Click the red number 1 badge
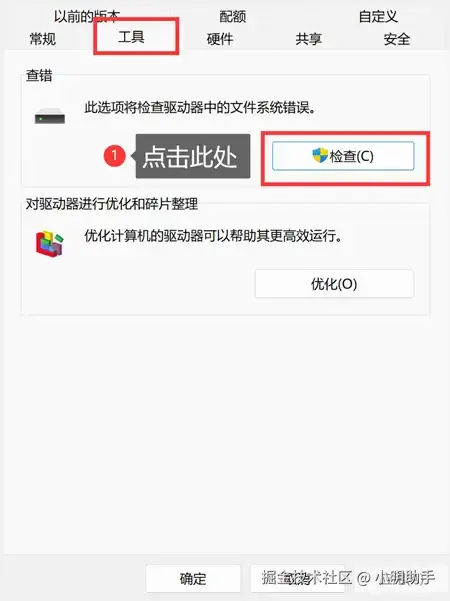The image size is (450, 601). pos(115,156)
